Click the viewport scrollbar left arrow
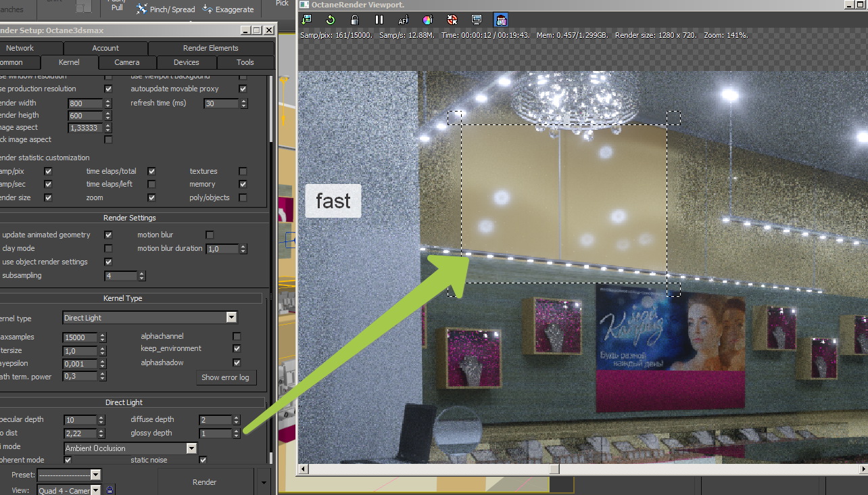Viewport: 868px width, 495px height. tap(304, 469)
